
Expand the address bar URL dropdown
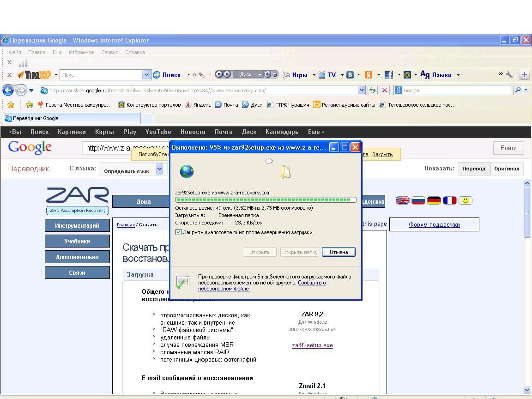(x=361, y=90)
